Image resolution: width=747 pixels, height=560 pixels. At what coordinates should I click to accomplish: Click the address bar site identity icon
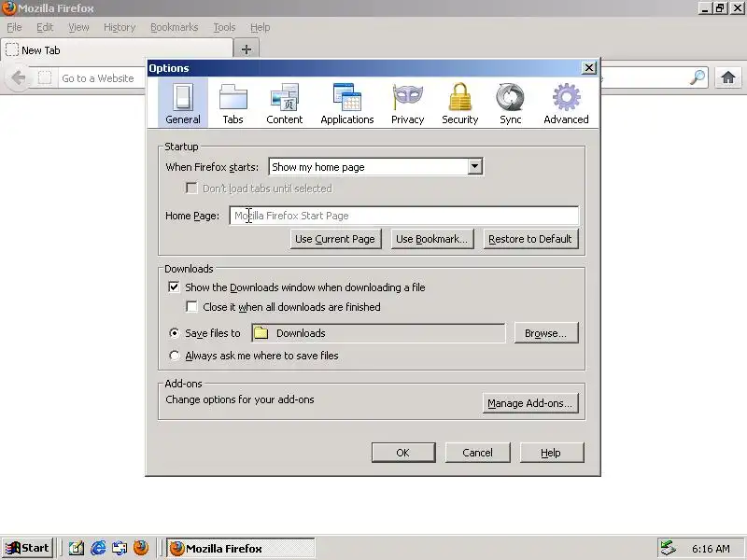tap(45, 77)
